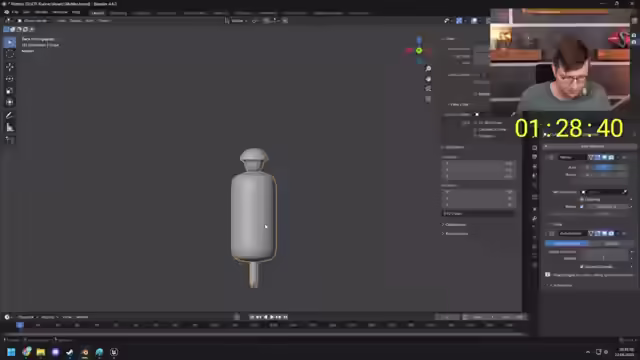Toggle Subdivision modifier viewport visibility
The width and height of the screenshot is (640, 360).
click(604, 233)
